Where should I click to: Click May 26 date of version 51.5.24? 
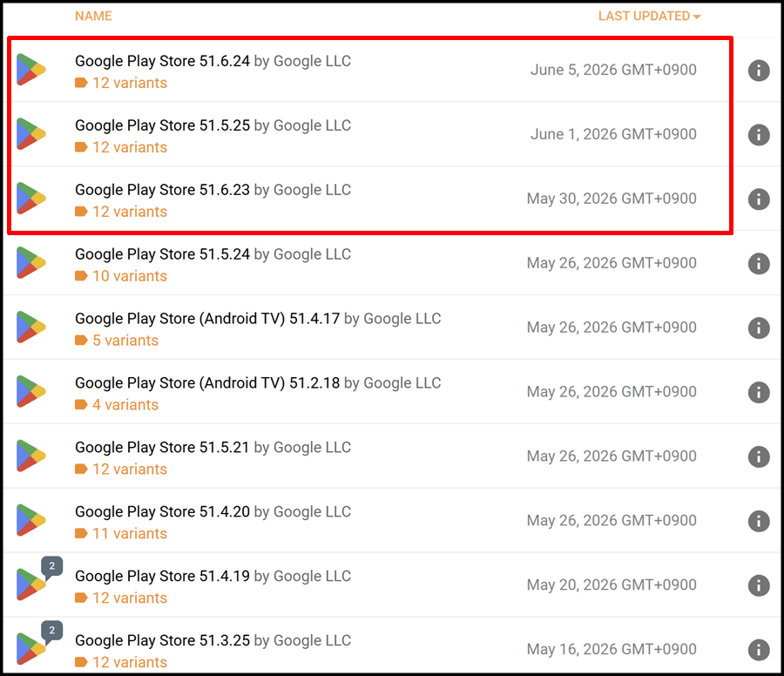612,263
